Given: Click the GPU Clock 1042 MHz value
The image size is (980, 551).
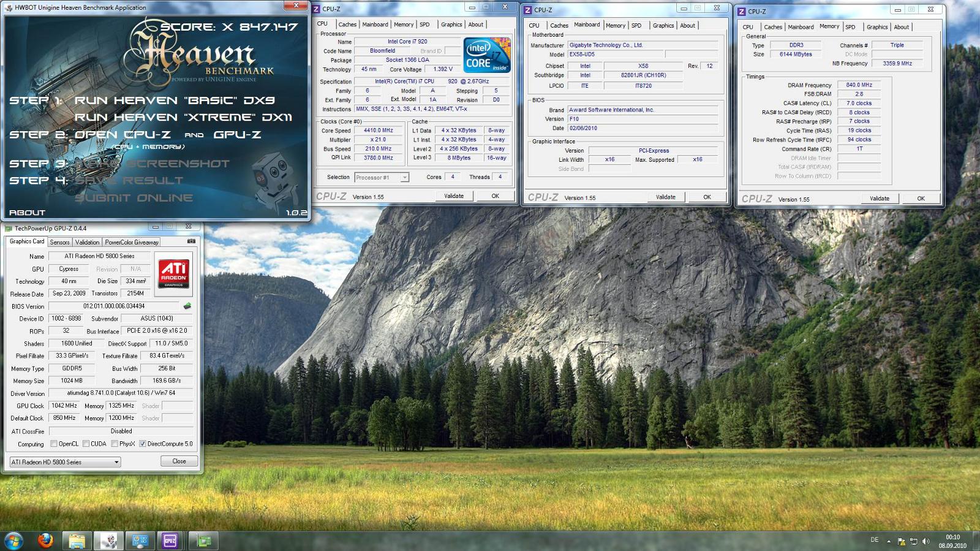Looking at the screenshot, I should pos(64,405).
